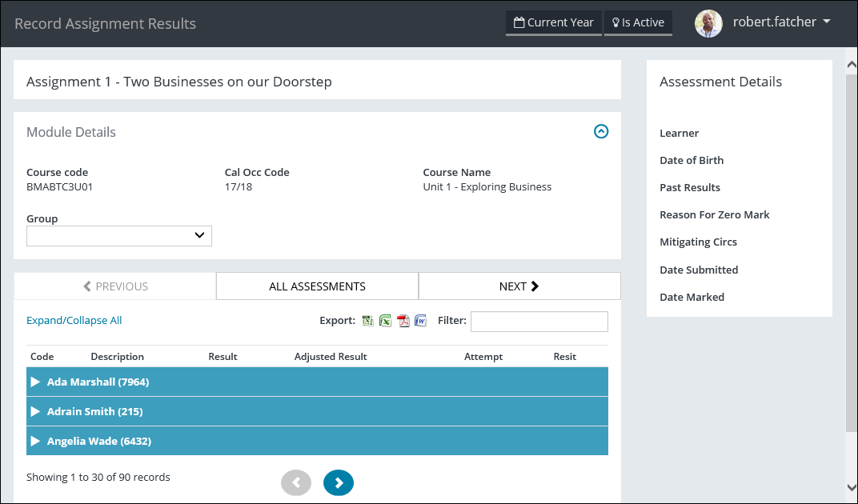This screenshot has width=858, height=504.
Task: Click the Expand/Collapse All link
Action: pos(74,321)
